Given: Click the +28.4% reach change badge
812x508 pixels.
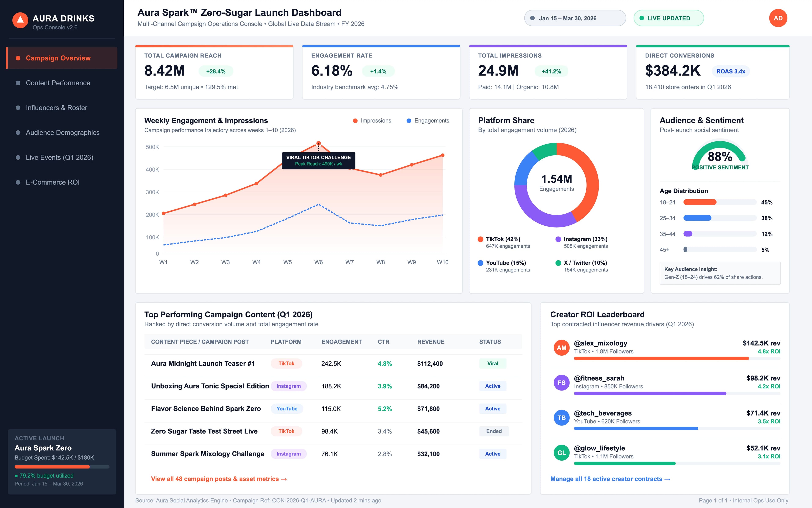Looking at the screenshot, I should [x=216, y=71].
